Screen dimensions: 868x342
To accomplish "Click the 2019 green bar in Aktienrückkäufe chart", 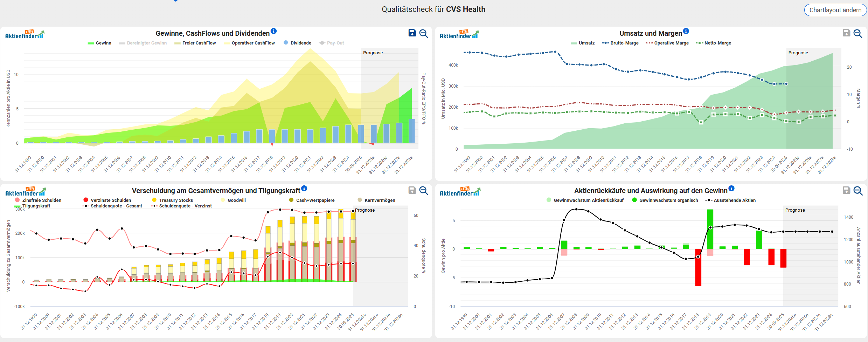I will pyautogui.click(x=710, y=229).
